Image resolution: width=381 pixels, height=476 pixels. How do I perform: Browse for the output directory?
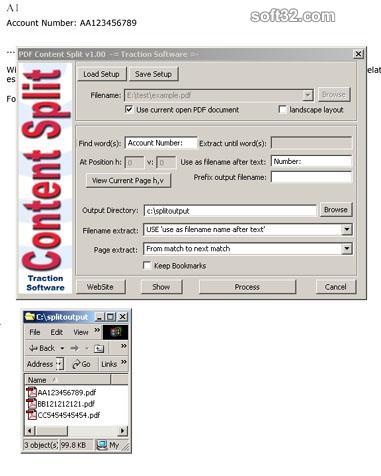point(336,210)
